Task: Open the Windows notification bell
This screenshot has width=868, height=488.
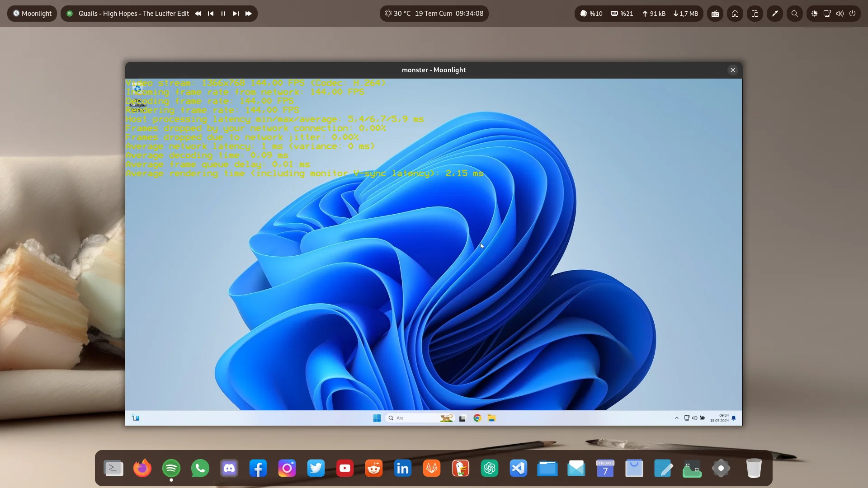Action: click(x=734, y=418)
